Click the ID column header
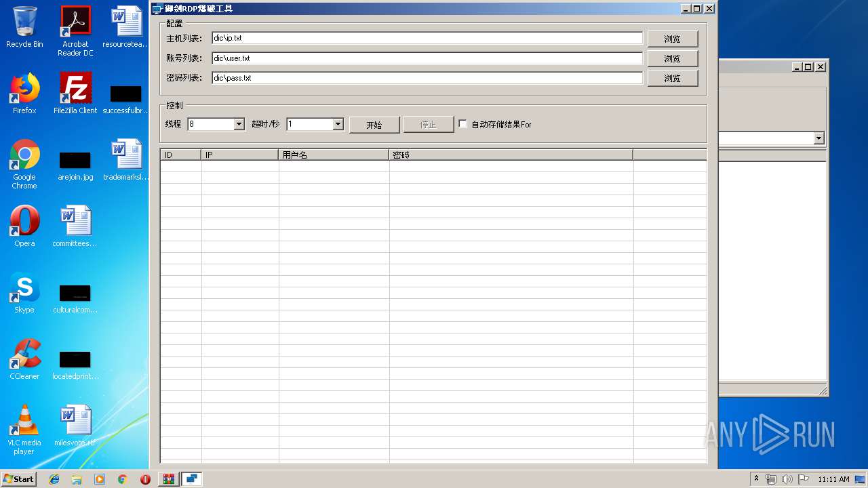The width and height of the screenshot is (868, 488). pos(181,155)
